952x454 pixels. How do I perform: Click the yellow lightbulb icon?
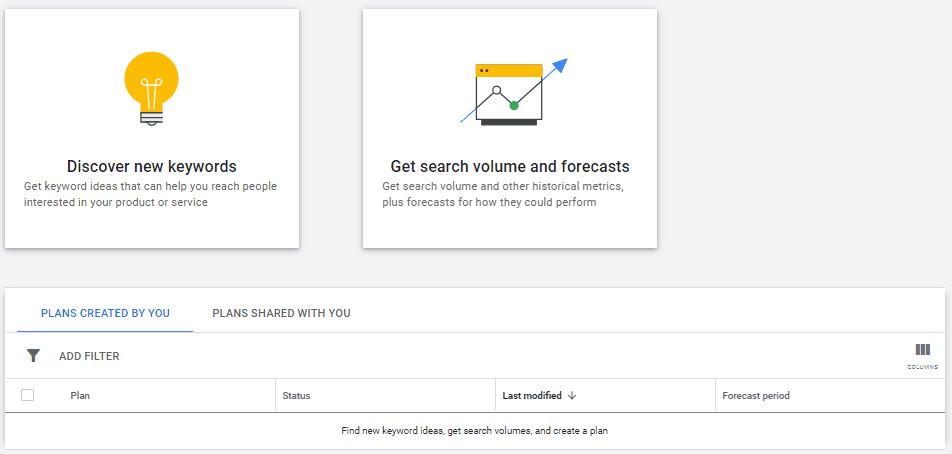[151, 86]
